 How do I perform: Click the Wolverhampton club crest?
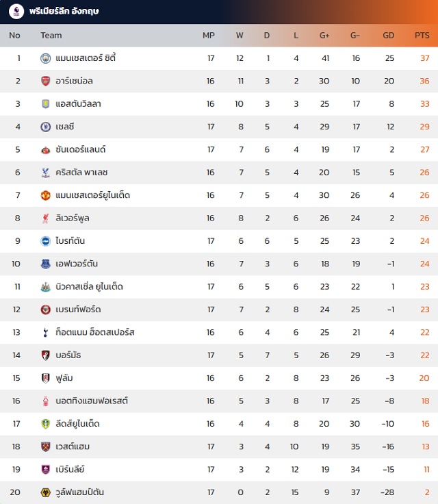[46, 492]
